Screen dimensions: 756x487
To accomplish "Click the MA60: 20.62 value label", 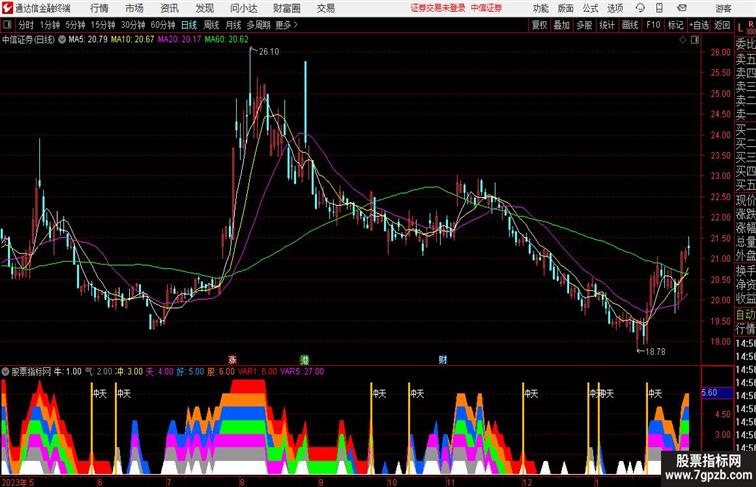I will coord(226,40).
